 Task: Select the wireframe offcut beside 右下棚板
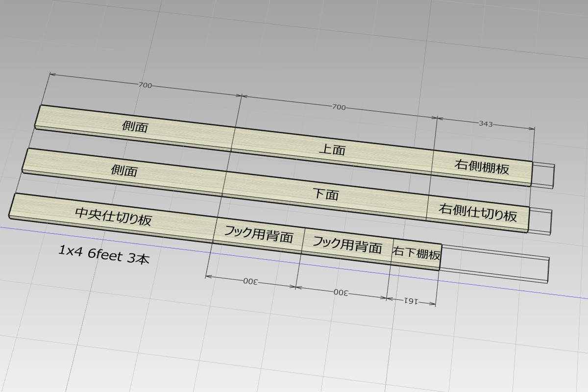pos(494,264)
